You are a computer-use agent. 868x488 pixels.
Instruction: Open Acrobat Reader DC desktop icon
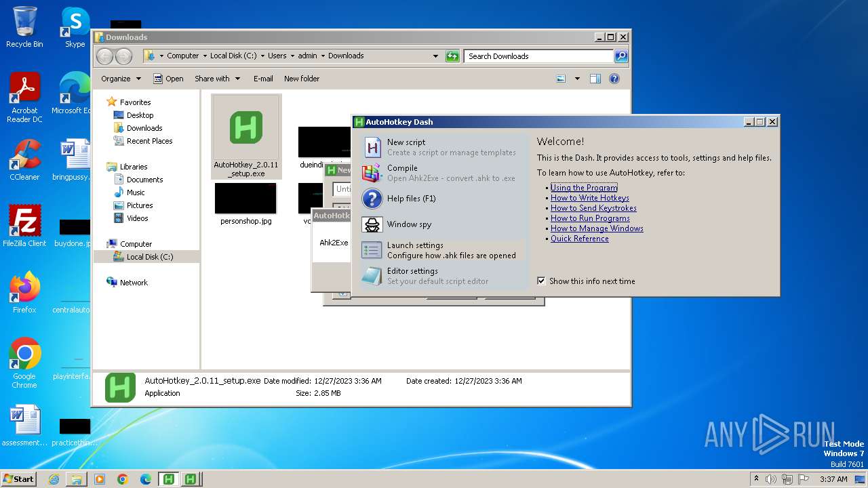(24, 98)
